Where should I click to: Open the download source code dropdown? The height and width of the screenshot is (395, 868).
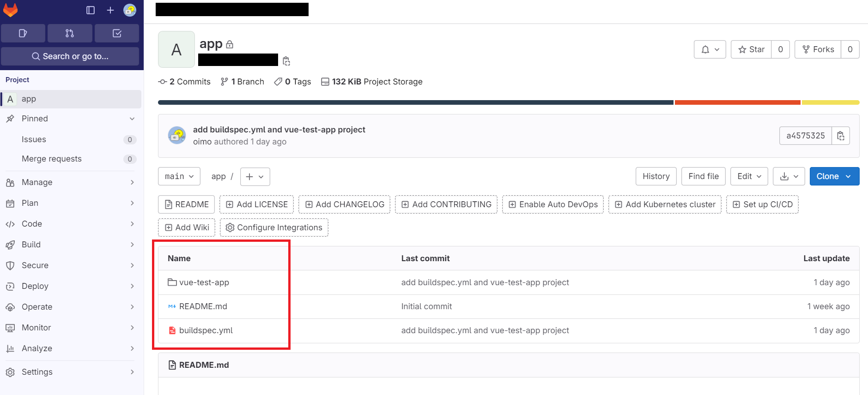click(x=789, y=176)
